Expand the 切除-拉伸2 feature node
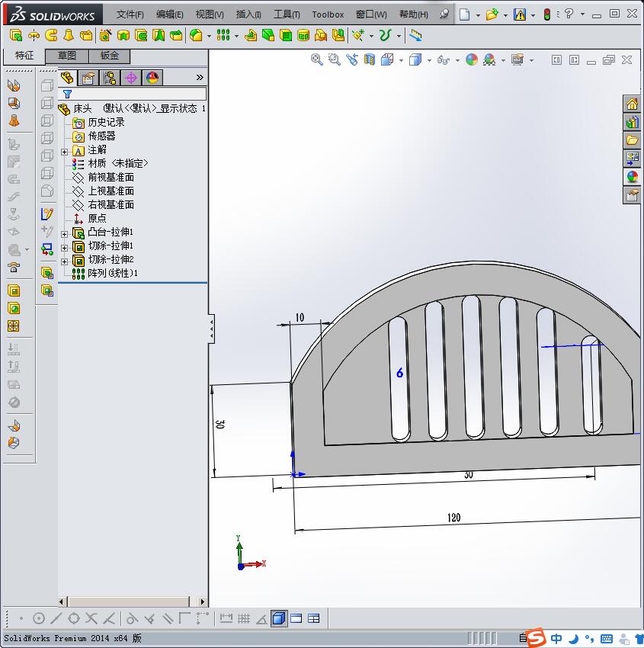The width and height of the screenshot is (644, 648). click(x=65, y=261)
